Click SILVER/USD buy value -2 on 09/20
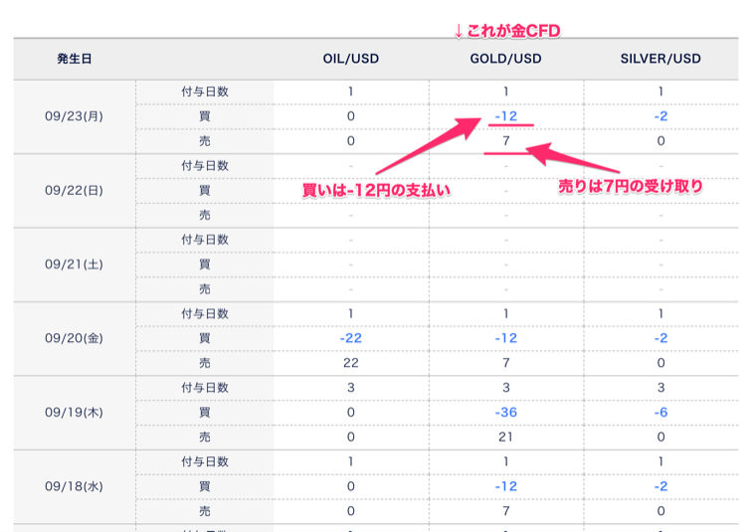Viewport: 756px width, 532px height. click(x=661, y=338)
